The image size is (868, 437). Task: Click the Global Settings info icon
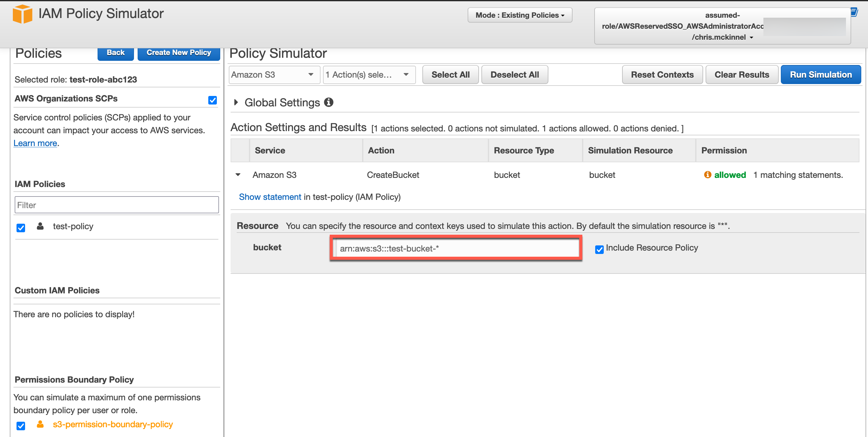coord(328,102)
